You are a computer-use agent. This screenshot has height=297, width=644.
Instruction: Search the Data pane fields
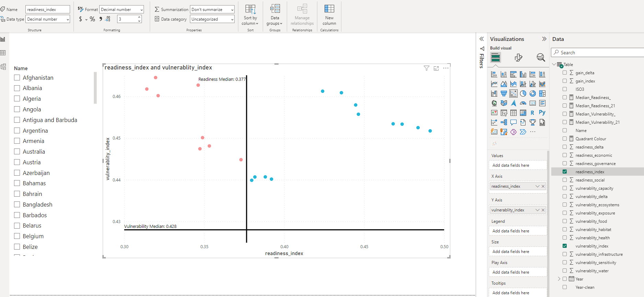pos(597,53)
